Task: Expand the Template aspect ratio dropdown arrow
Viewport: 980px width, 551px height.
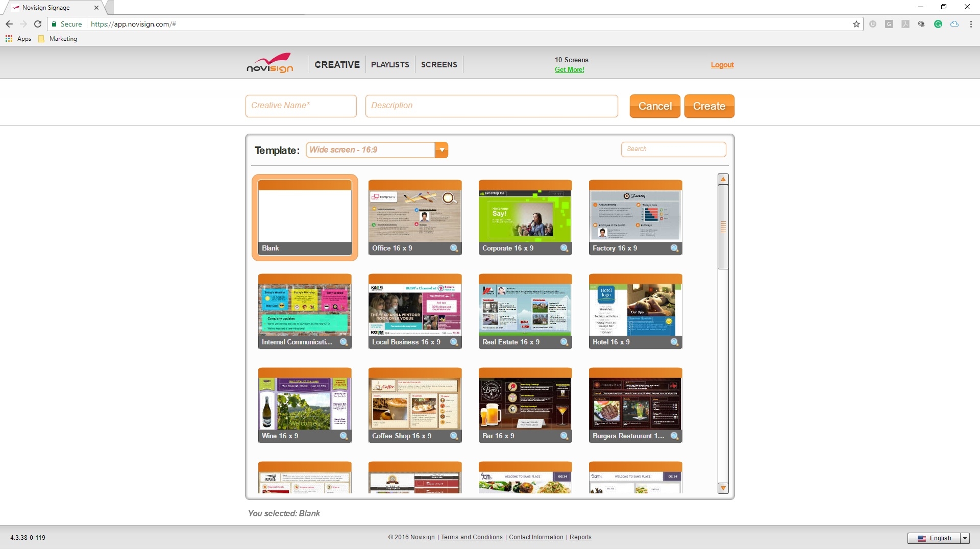Action: coord(442,150)
